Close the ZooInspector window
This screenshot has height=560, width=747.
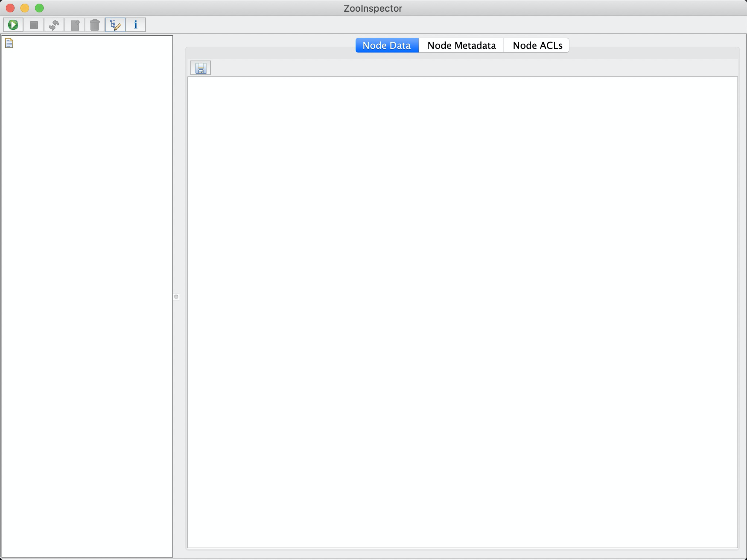[x=10, y=8]
